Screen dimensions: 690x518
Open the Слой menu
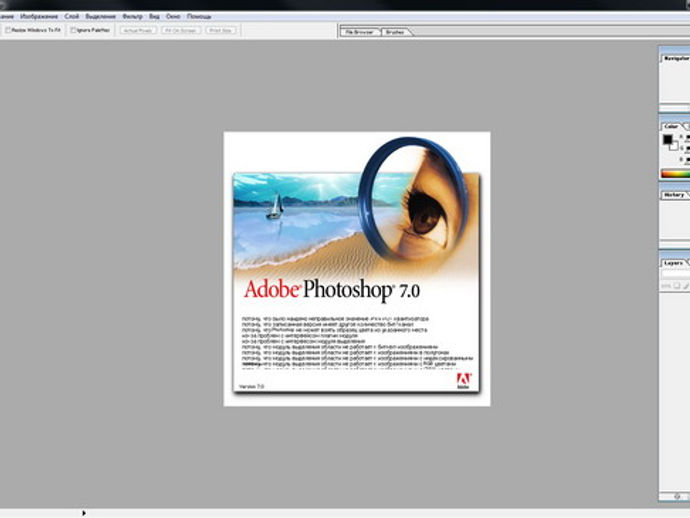click(x=71, y=16)
